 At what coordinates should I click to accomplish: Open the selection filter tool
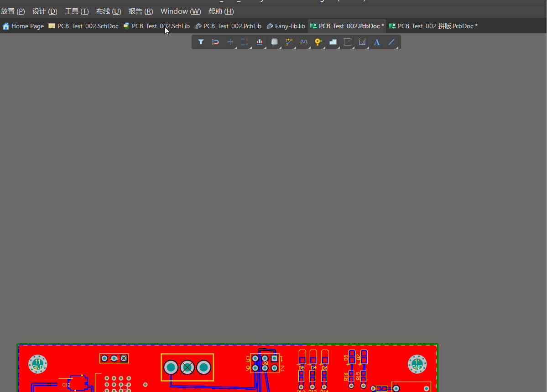[x=201, y=42]
